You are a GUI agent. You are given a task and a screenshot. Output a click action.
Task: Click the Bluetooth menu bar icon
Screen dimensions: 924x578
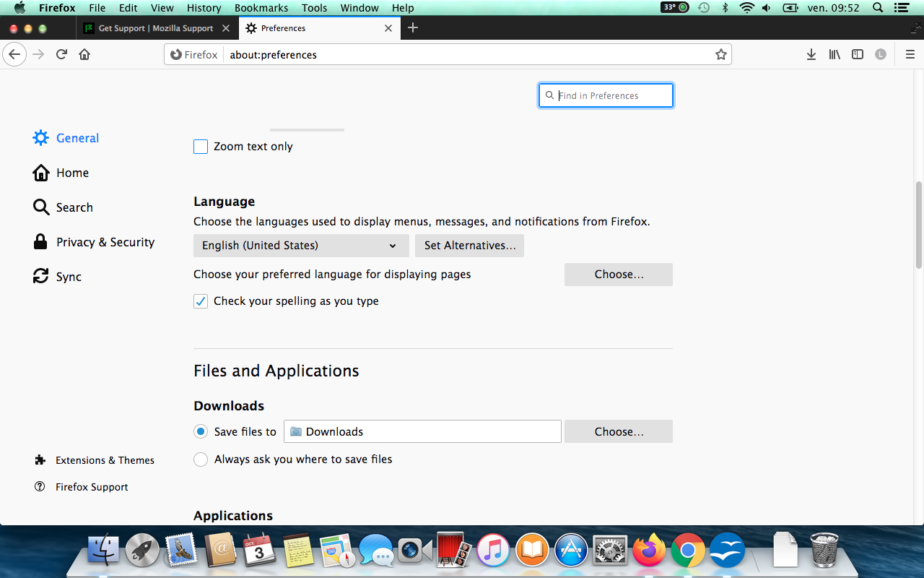pos(725,8)
